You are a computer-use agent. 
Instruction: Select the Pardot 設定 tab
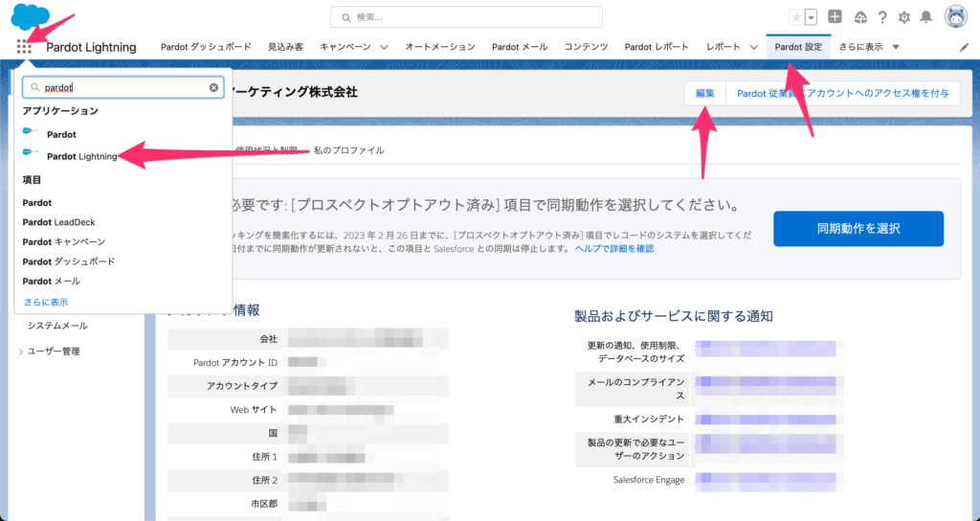[799, 47]
